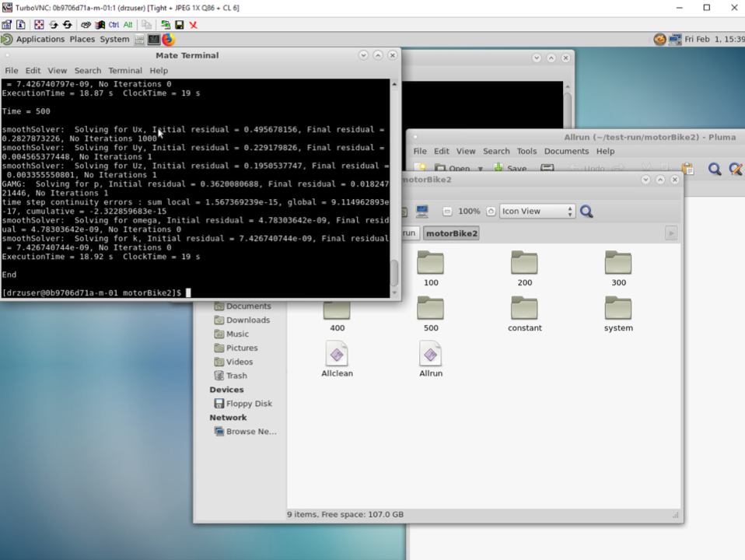Click Mate Terminal scrollbar up arrow
Screen dimensions: 745x560
point(394,84)
